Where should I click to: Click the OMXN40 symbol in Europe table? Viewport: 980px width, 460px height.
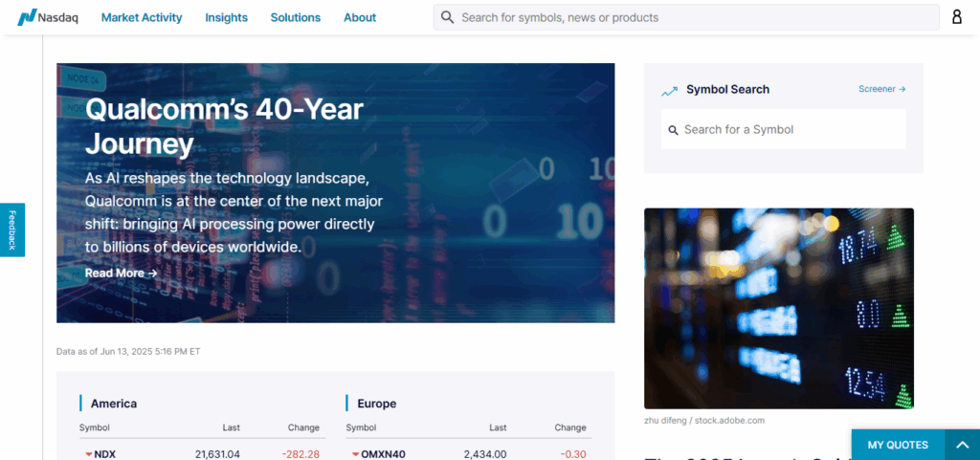(383, 454)
